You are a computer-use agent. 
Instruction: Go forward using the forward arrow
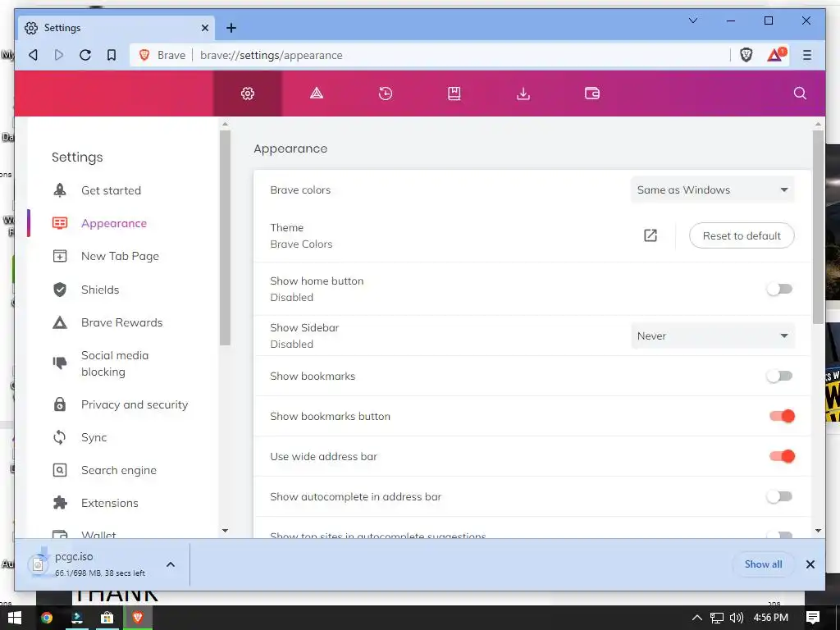59,55
